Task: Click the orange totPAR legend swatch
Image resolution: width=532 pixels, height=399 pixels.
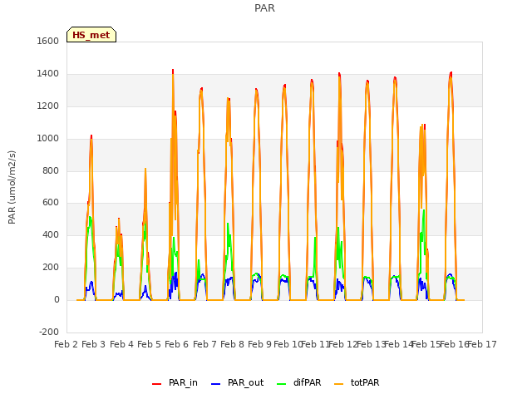Action: [338, 384]
